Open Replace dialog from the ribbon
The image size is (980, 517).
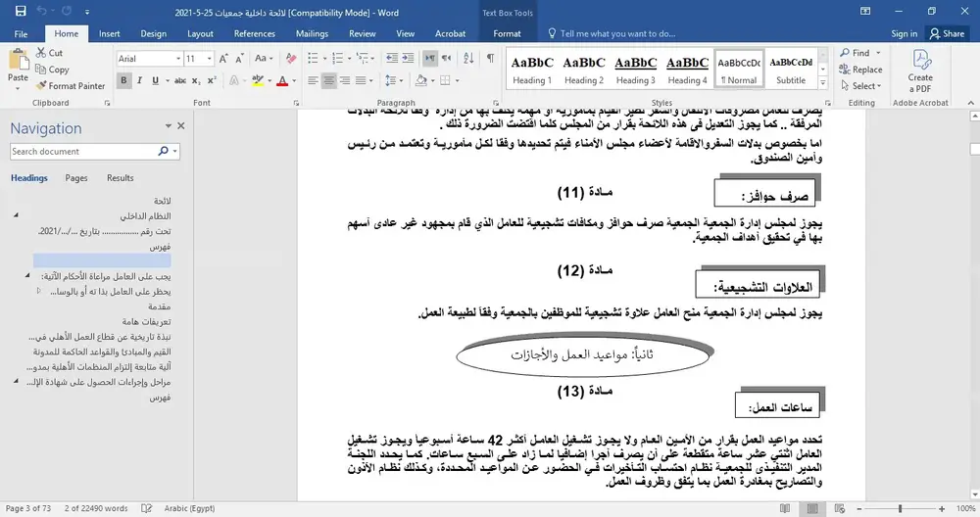[x=861, y=70]
